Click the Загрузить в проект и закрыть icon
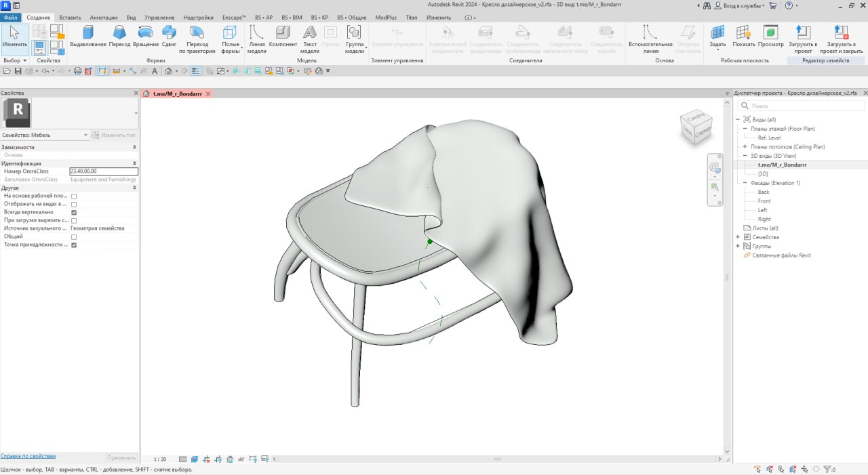 coord(841,33)
